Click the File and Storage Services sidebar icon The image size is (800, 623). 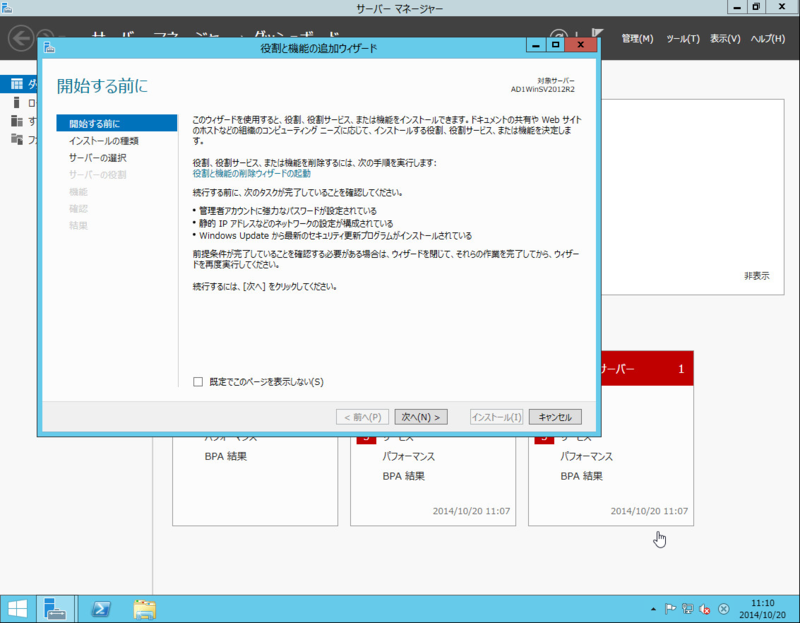pyautogui.click(x=16, y=137)
